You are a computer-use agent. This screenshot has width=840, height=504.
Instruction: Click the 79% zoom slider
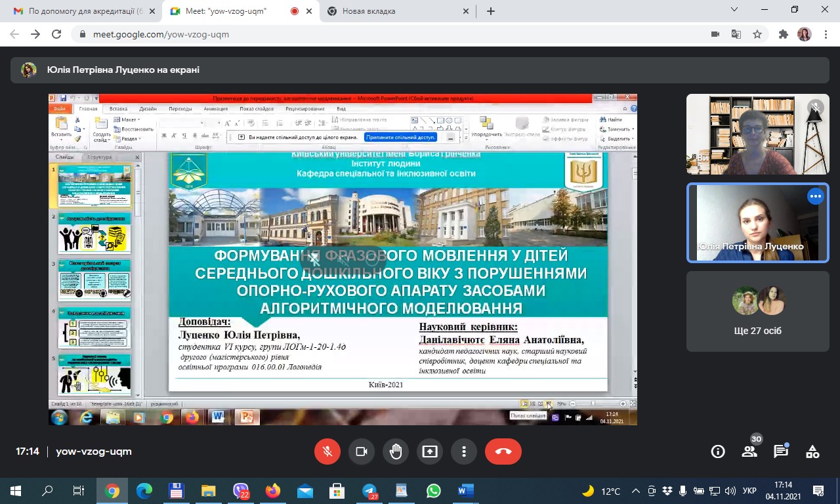594,404
